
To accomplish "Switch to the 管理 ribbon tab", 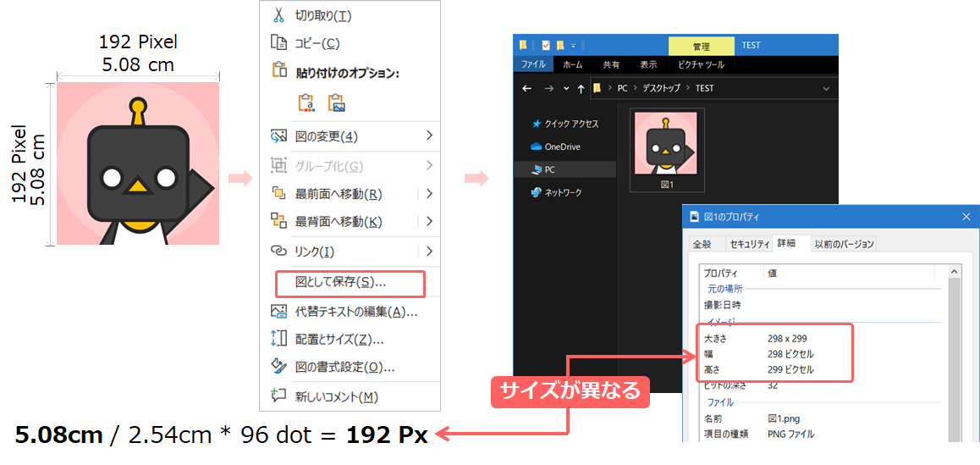I will 701,47.
